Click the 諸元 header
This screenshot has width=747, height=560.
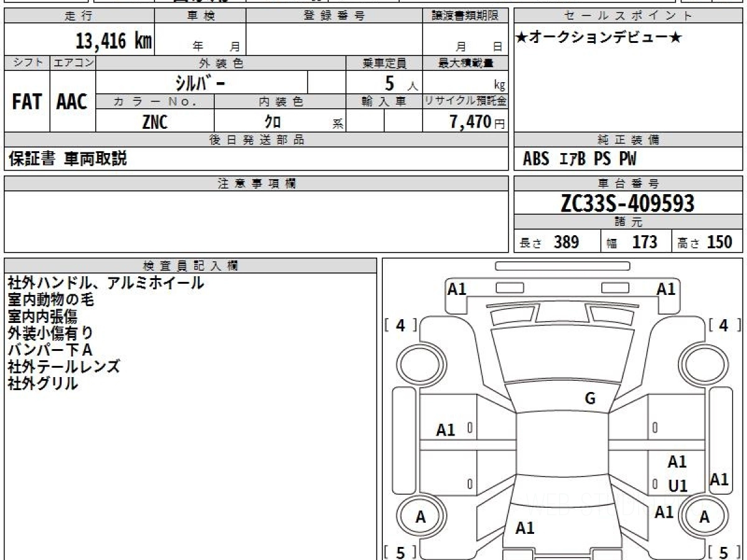(x=629, y=222)
